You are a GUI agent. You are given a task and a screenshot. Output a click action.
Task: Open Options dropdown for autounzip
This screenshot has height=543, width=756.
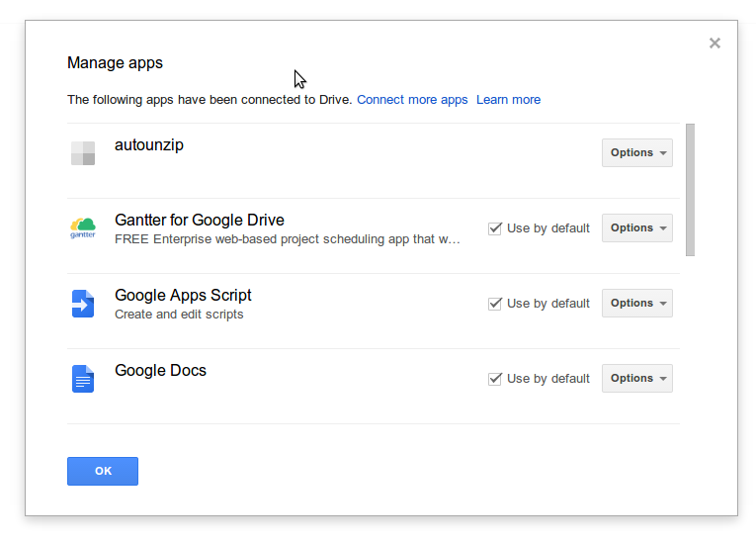pyautogui.click(x=636, y=153)
